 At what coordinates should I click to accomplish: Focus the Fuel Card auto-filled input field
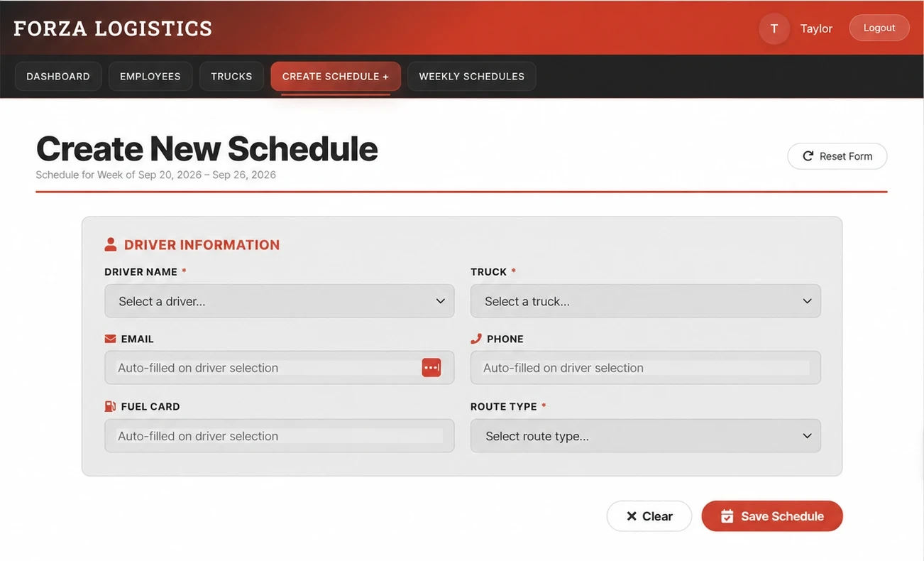pyautogui.click(x=279, y=436)
